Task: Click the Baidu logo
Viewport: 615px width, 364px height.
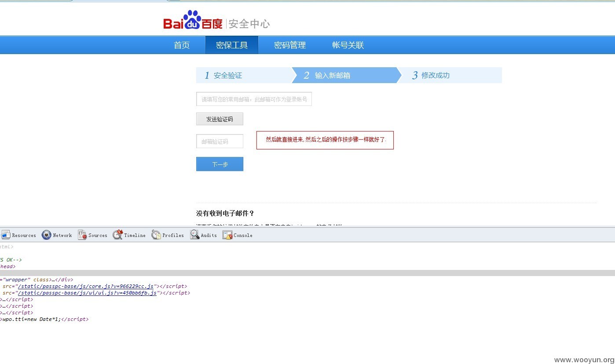Action: click(193, 20)
